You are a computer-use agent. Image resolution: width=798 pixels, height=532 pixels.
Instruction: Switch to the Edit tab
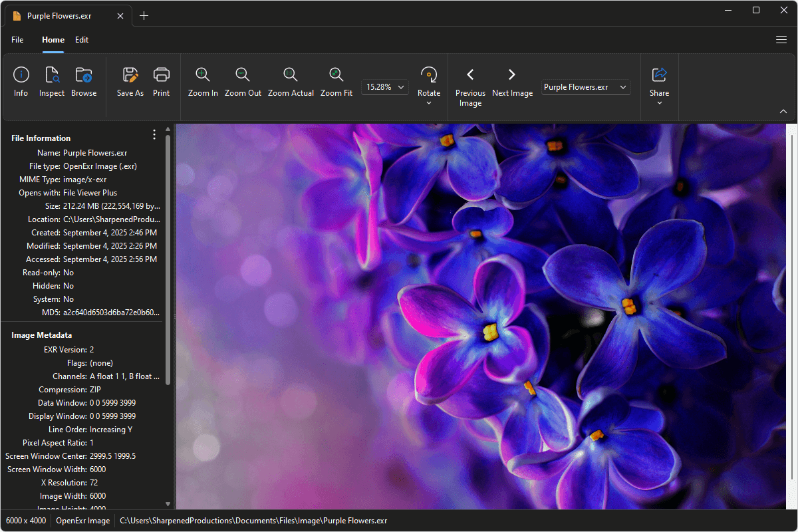coord(82,40)
